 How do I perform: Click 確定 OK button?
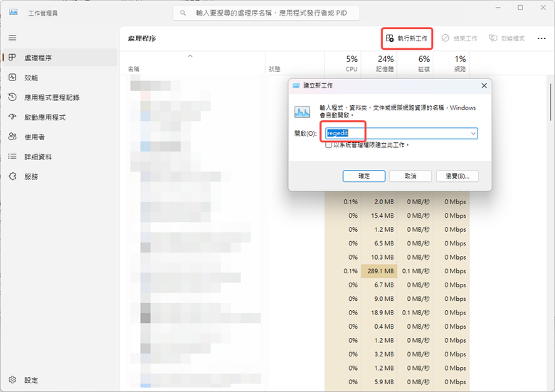(x=364, y=176)
